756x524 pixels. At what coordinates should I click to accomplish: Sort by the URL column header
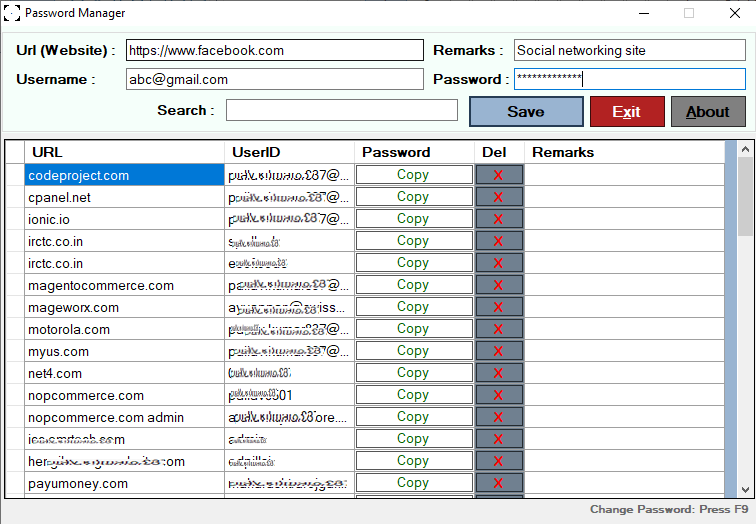click(x=124, y=152)
